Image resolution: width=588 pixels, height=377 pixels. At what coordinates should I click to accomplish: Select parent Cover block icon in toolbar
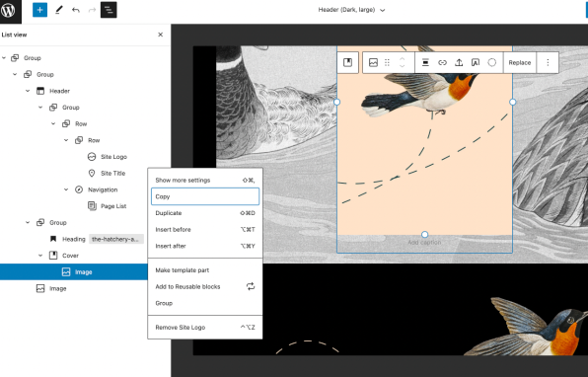[x=347, y=62]
